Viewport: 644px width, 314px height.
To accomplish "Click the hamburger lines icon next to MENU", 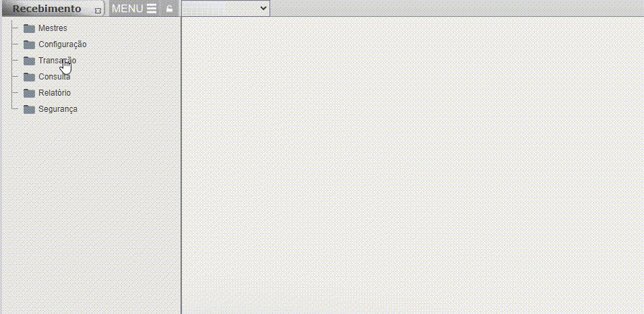I will [152, 9].
